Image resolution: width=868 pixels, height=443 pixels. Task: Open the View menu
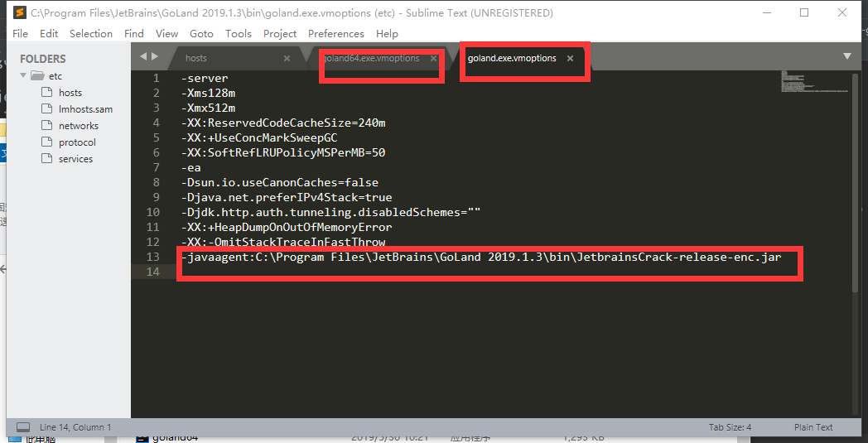tap(166, 34)
